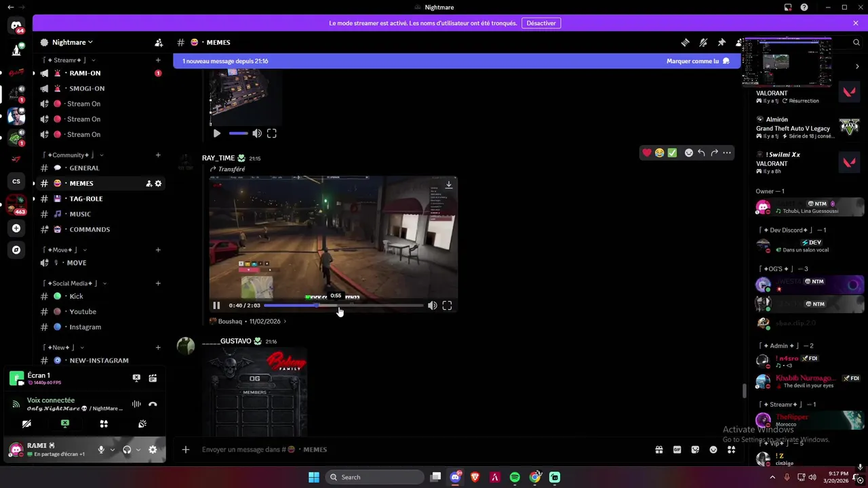The height and width of the screenshot is (488, 868).
Task: Expand activity panel right chevron
Action: pyautogui.click(x=856, y=66)
